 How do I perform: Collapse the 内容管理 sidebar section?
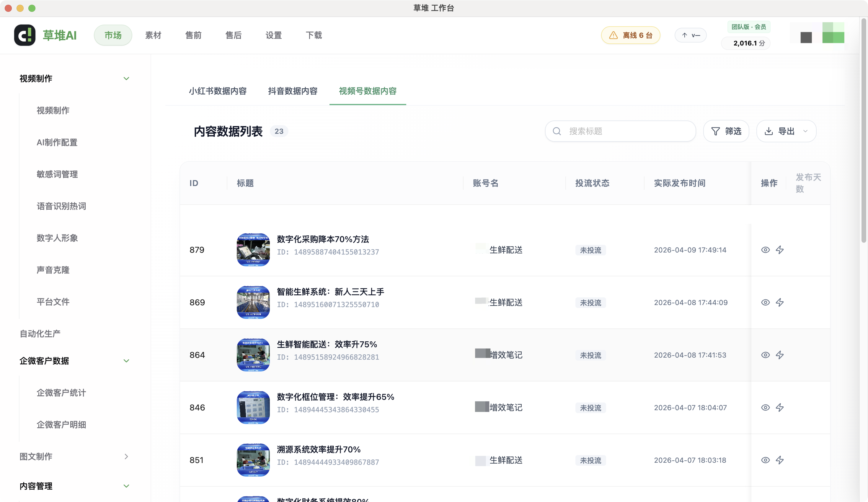(126, 486)
